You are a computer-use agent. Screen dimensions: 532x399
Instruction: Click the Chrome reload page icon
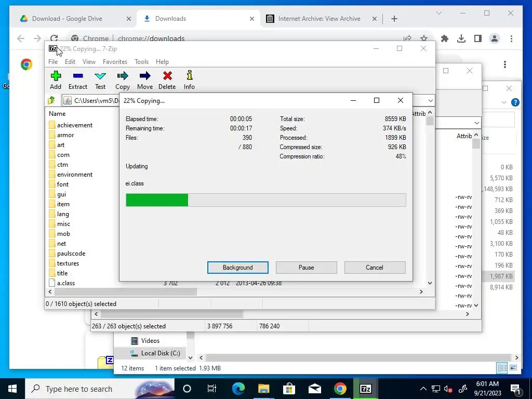[x=54, y=38]
